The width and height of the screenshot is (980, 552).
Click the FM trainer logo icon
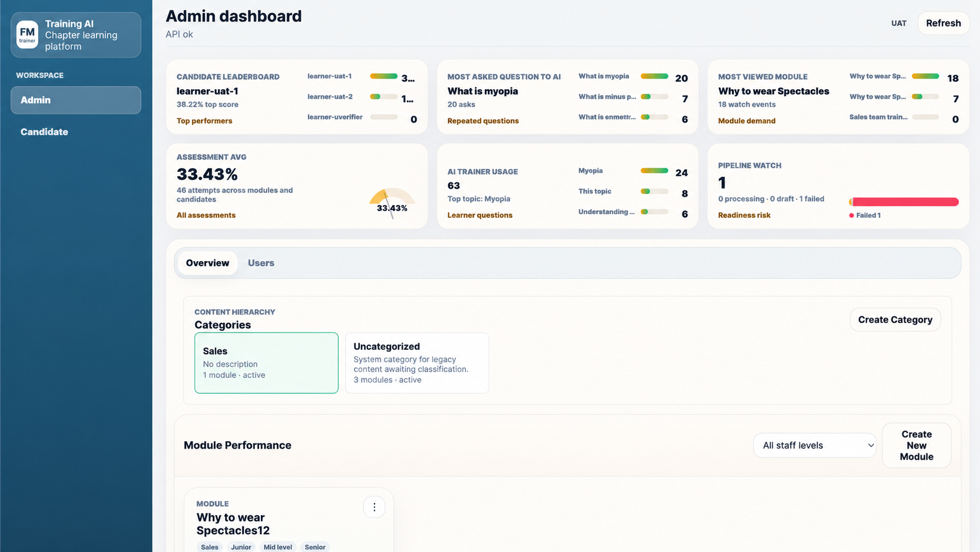(27, 35)
